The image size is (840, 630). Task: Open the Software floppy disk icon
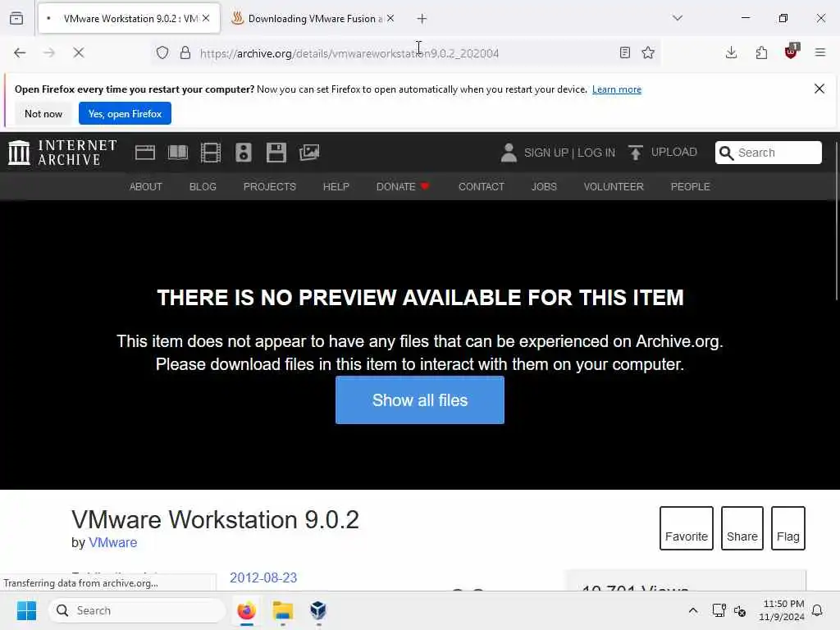(x=276, y=153)
